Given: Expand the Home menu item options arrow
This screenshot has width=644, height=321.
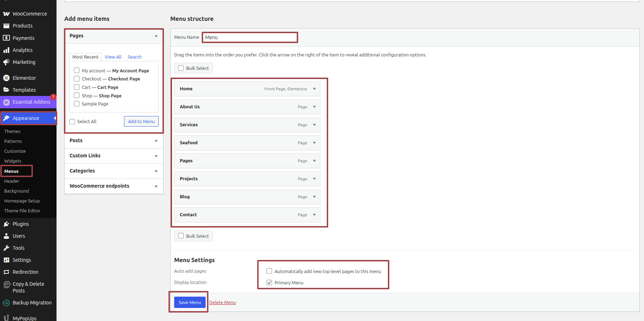Looking at the screenshot, I should point(314,89).
